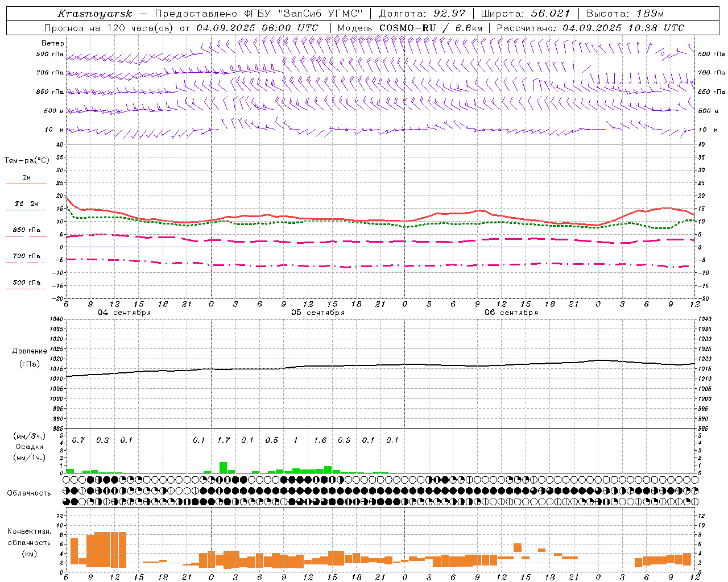This screenshot has height=582, width=728.
Task: Click the '700 гПа' entry in the temperature legend
Action: click(27, 256)
